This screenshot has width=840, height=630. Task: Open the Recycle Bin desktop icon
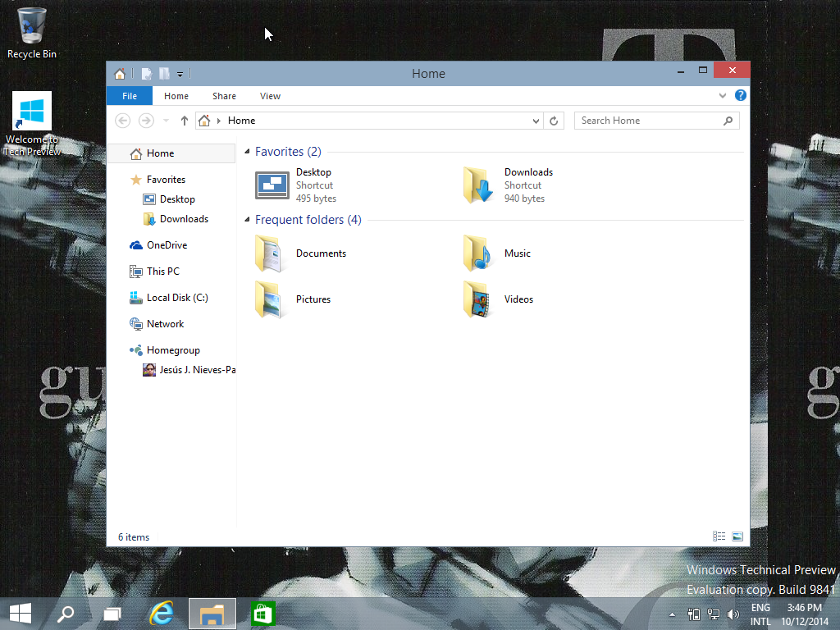[32, 33]
